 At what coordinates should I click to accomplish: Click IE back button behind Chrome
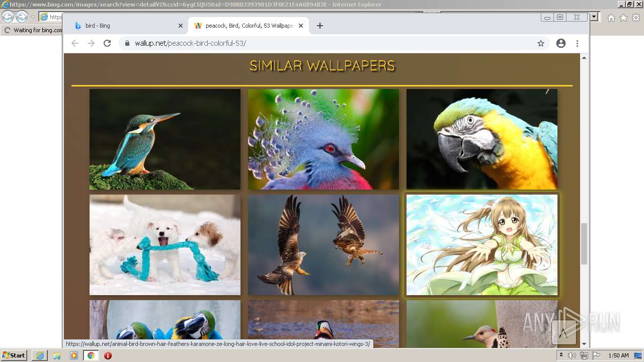[x=8, y=17]
